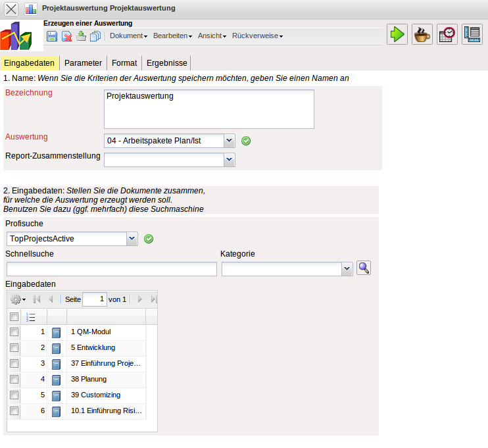Click the blue floppy disk save icon
The width and height of the screenshot is (488, 448).
pyautogui.click(x=52, y=36)
